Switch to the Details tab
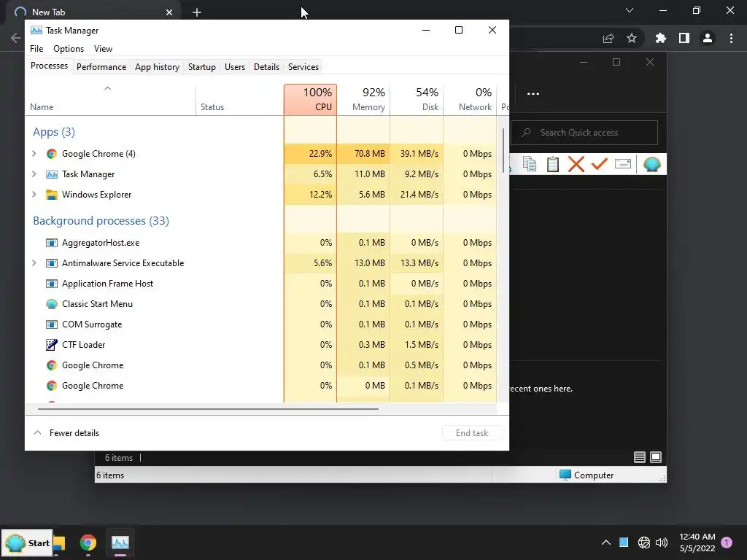The image size is (747, 560). tap(267, 67)
